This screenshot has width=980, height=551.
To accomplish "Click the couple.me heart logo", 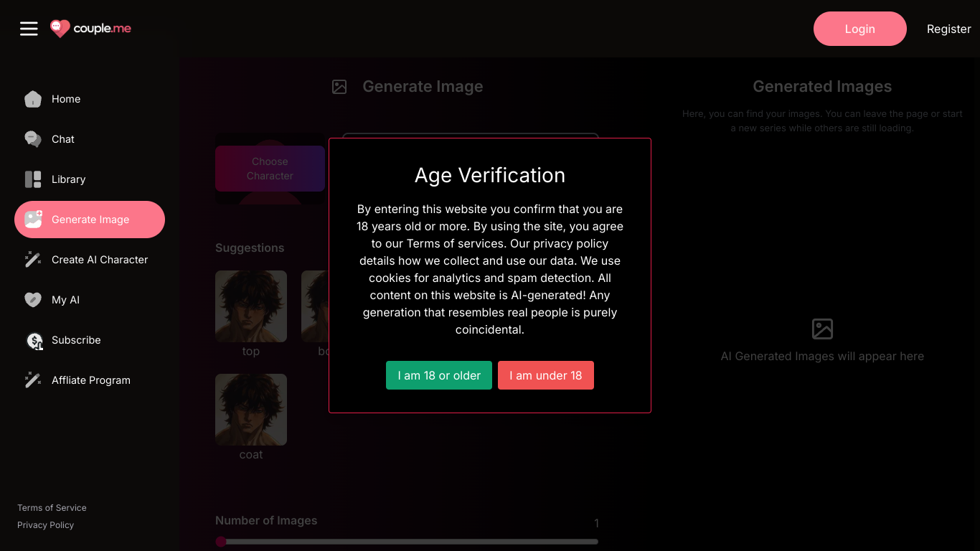I will point(60,29).
